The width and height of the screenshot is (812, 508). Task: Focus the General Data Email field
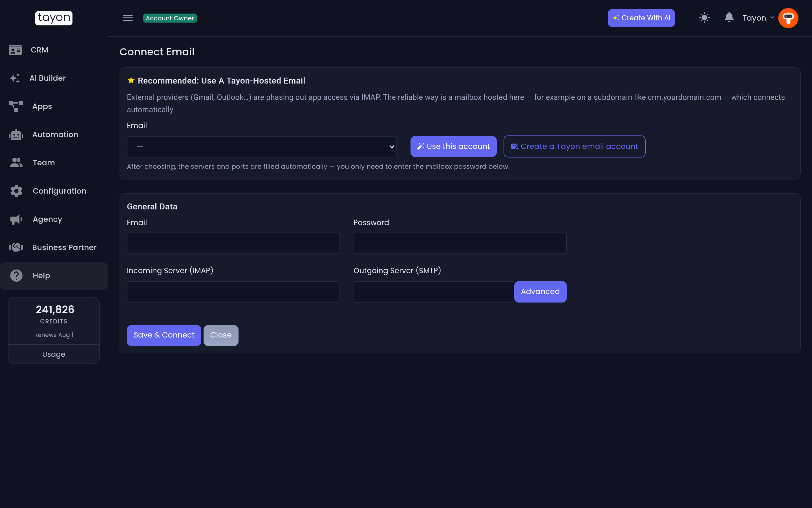point(233,243)
